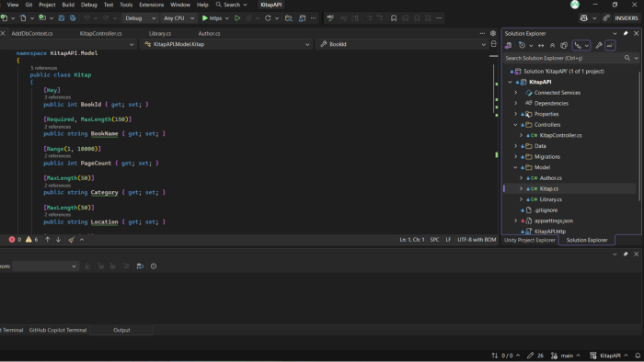Open the KitapAPI.Model.Kitap type dropdown
The height and width of the screenshot is (362, 644).
tap(227, 44)
